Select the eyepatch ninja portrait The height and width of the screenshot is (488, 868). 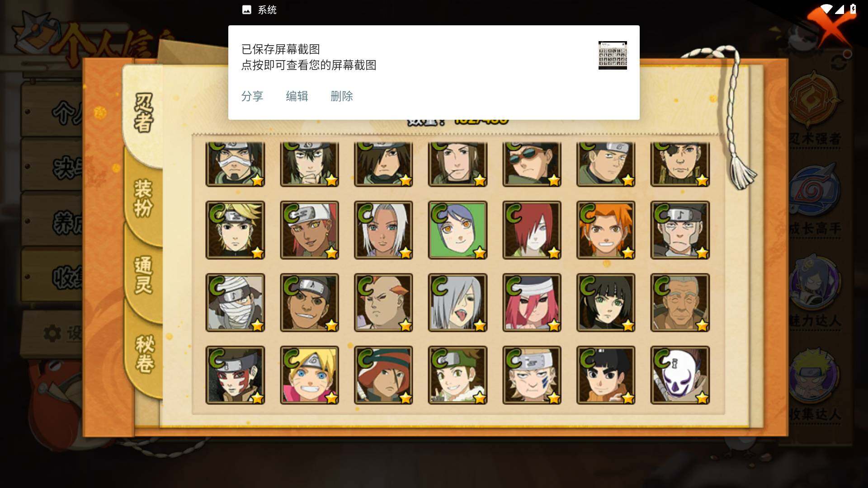pos(680,164)
